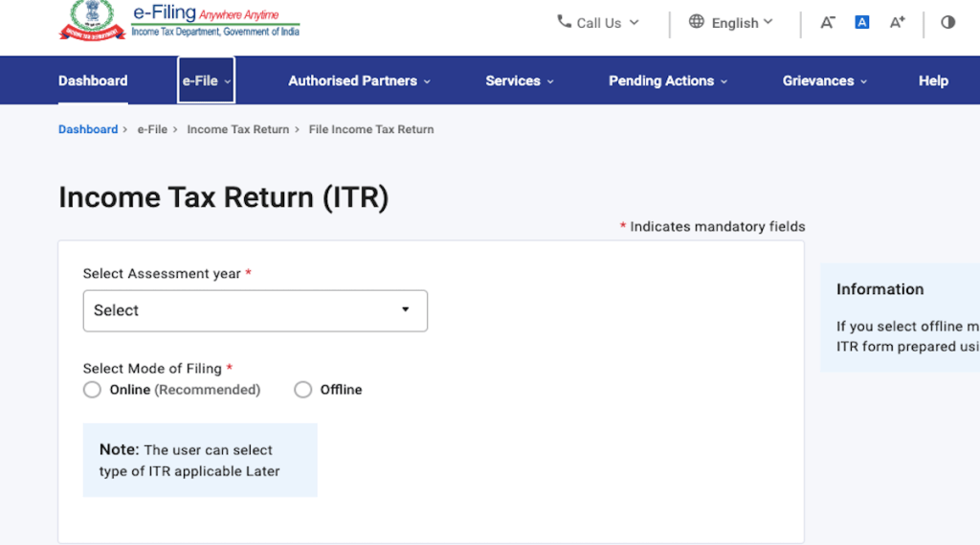Open the Services menu
This screenshot has width=980, height=545.
[x=519, y=80]
